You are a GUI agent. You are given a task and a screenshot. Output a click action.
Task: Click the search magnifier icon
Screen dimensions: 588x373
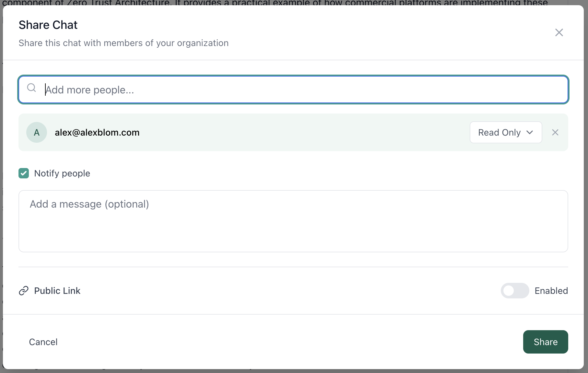[x=31, y=88]
